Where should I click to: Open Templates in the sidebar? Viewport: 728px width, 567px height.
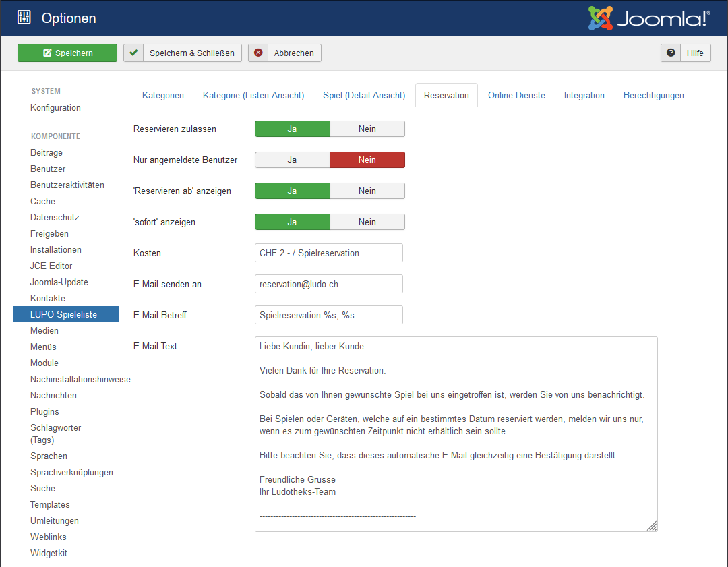pos(50,505)
